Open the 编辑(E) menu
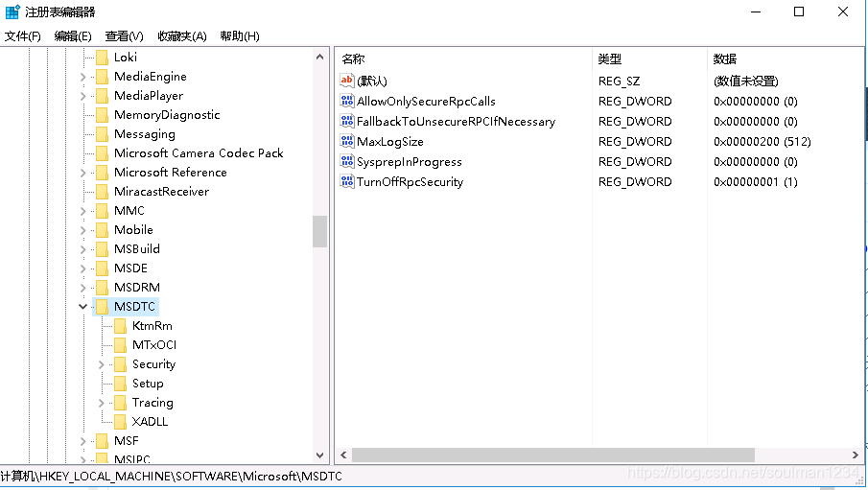The height and width of the screenshot is (490, 868). [73, 36]
